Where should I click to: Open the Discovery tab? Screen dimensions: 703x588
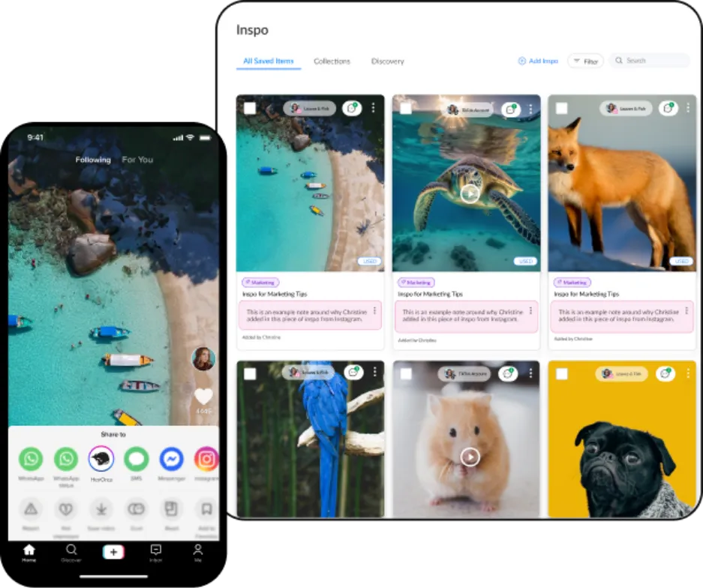coord(387,61)
